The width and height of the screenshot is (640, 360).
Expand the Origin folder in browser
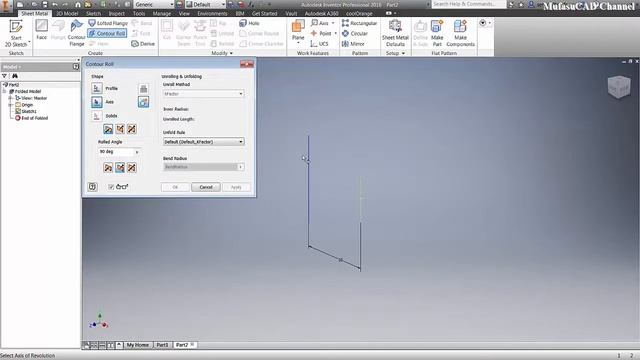coord(11,105)
